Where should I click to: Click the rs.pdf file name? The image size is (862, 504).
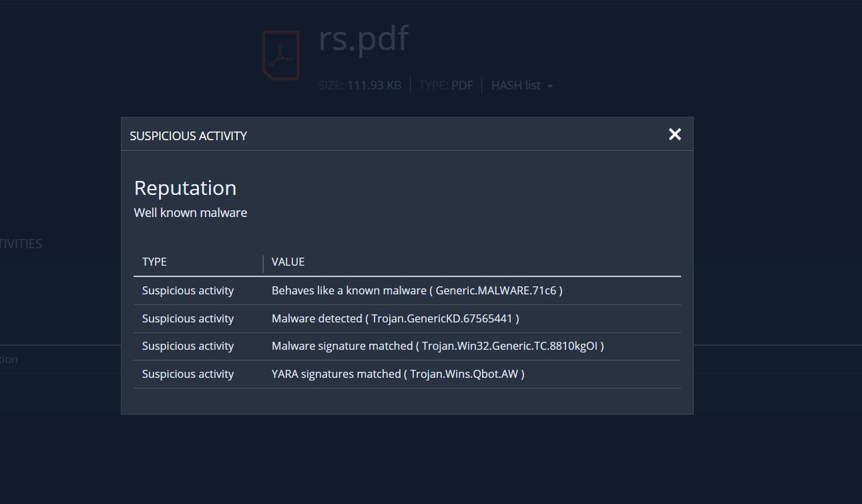click(363, 39)
